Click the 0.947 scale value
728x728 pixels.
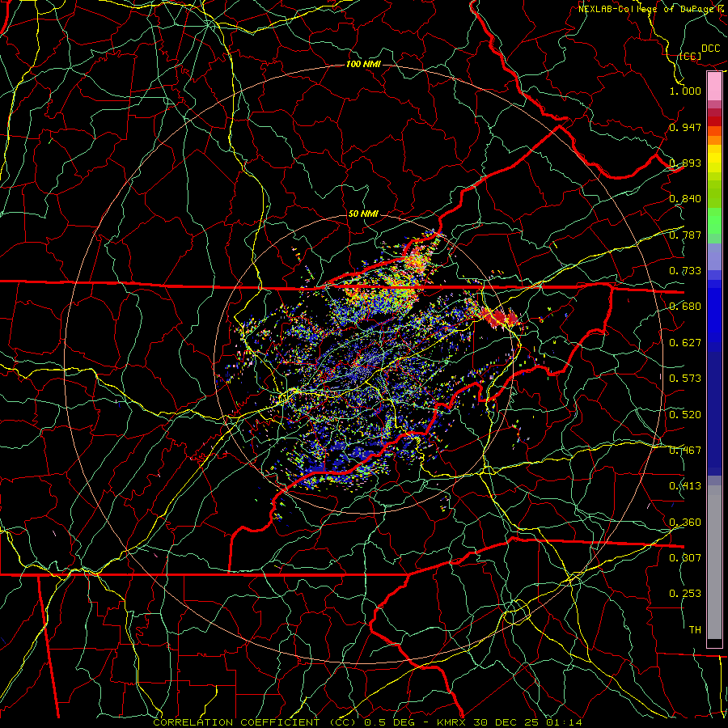click(685, 127)
